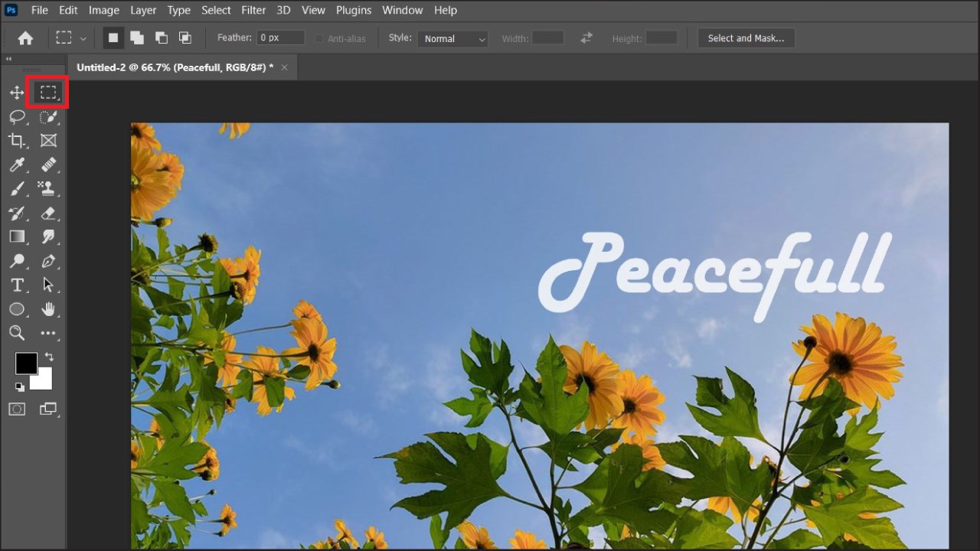This screenshot has height=551, width=980.
Task: Open the Edit menu
Action: (x=68, y=10)
